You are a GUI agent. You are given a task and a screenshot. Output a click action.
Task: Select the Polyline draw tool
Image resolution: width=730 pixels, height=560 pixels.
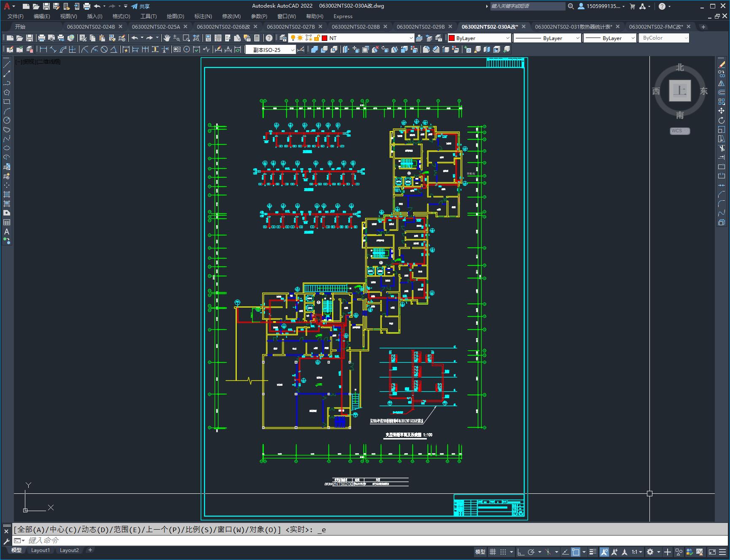(7, 83)
